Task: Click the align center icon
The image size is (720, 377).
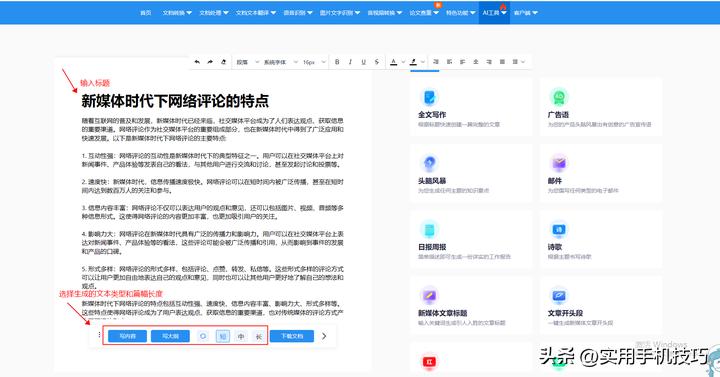Action: tap(476, 62)
